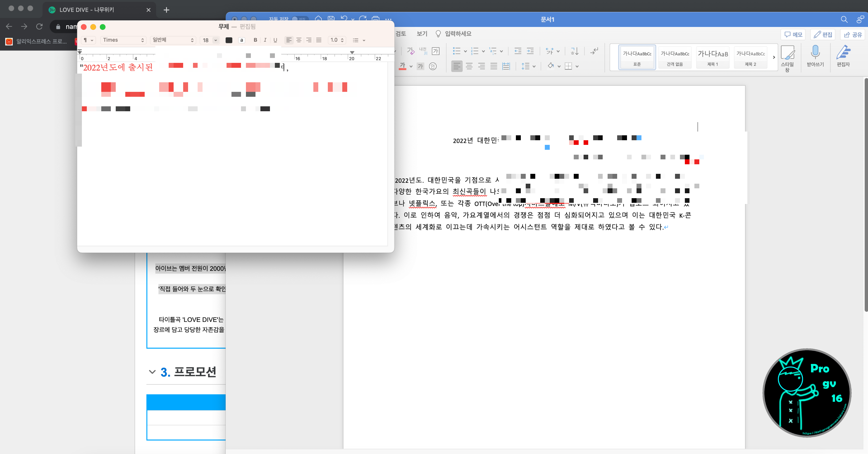
Task: Click the show paragraph marks icon
Action: click(594, 51)
